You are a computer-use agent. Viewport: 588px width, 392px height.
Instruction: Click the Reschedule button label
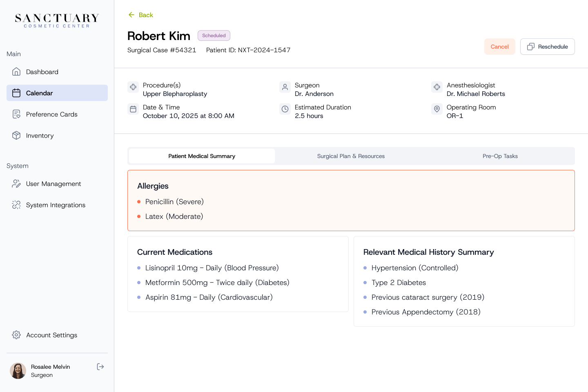[x=553, y=47]
